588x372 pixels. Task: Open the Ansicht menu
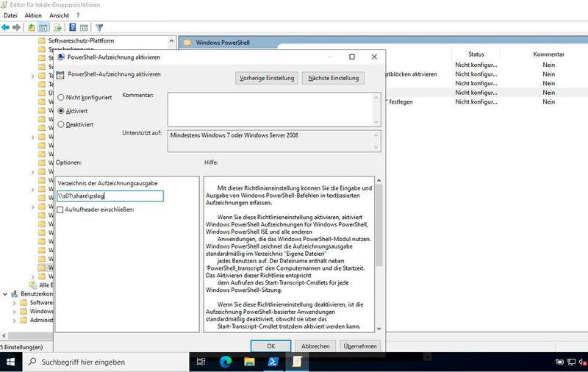coord(60,15)
